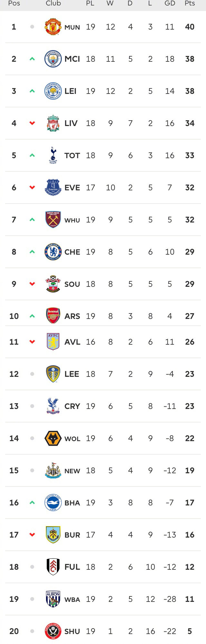Open the AVL team name link
206x644 pixels.
tap(72, 342)
